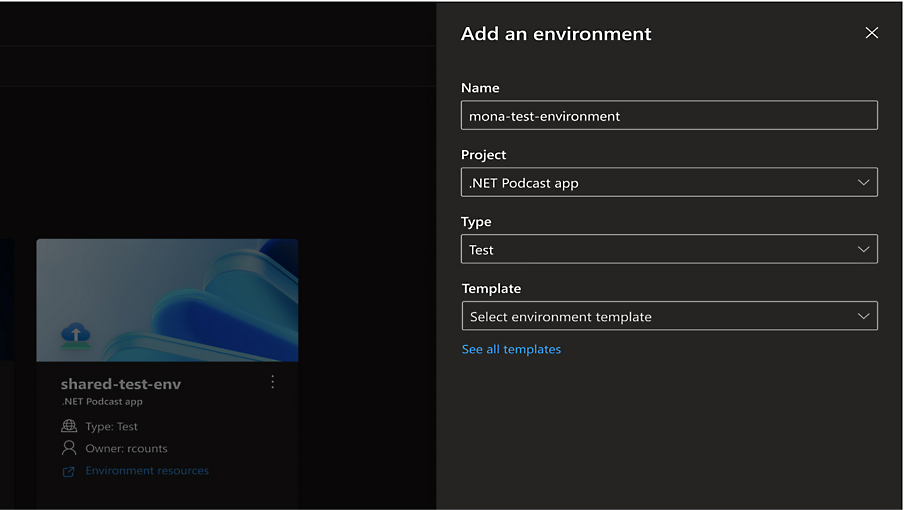The height and width of the screenshot is (510, 905).
Task: Click the external link icon by Environment resources
Action: click(69, 471)
